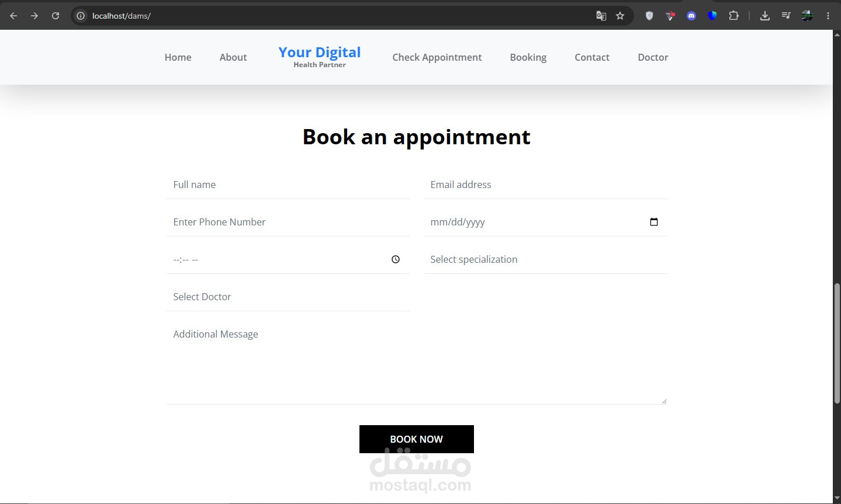Focus the Full name field
Viewport: 841px width, 504px height.
[288, 185]
